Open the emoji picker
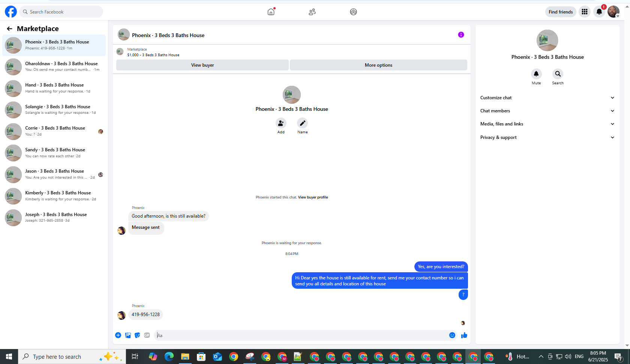 point(452,335)
